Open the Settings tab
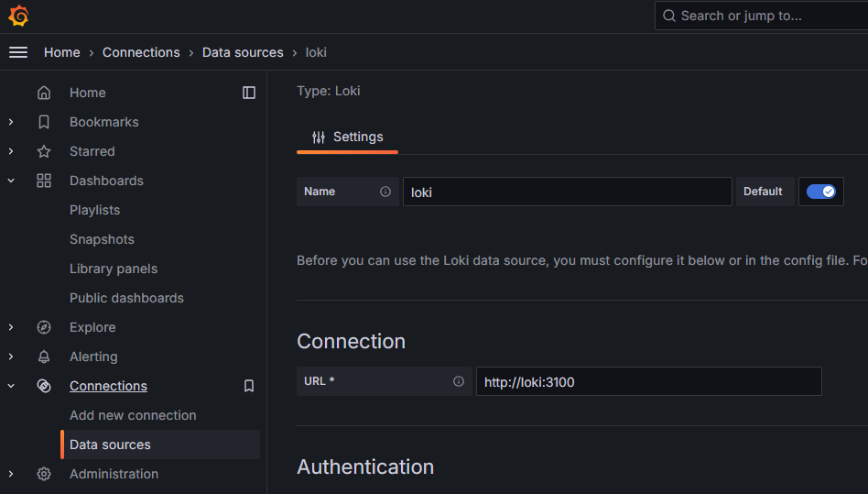This screenshot has height=494, width=868. click(347, 137)
